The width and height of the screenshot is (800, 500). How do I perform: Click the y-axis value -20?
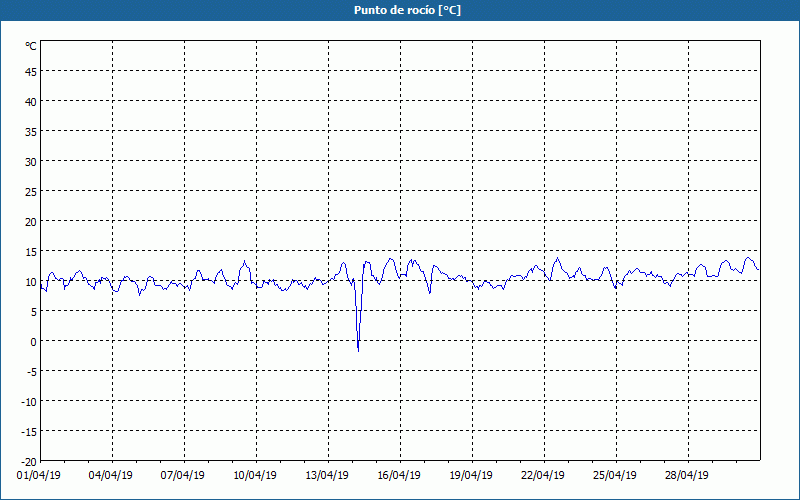point(28,462)
